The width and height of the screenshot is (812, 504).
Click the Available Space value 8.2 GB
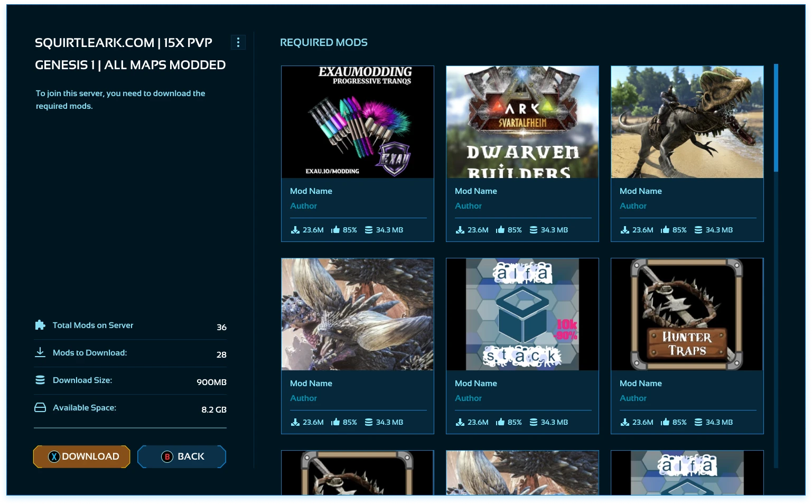[x=214, y=410]
